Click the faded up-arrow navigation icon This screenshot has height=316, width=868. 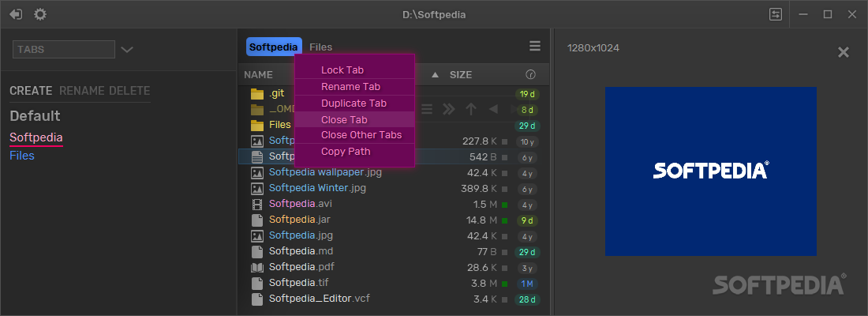click(470, 109)
